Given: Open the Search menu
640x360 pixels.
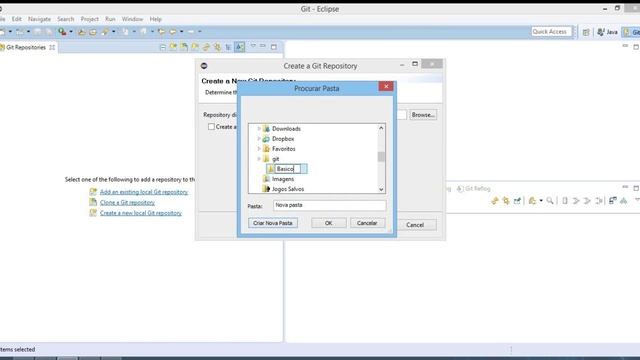Looking at the screenshot, I should click(x=65, y=19).
